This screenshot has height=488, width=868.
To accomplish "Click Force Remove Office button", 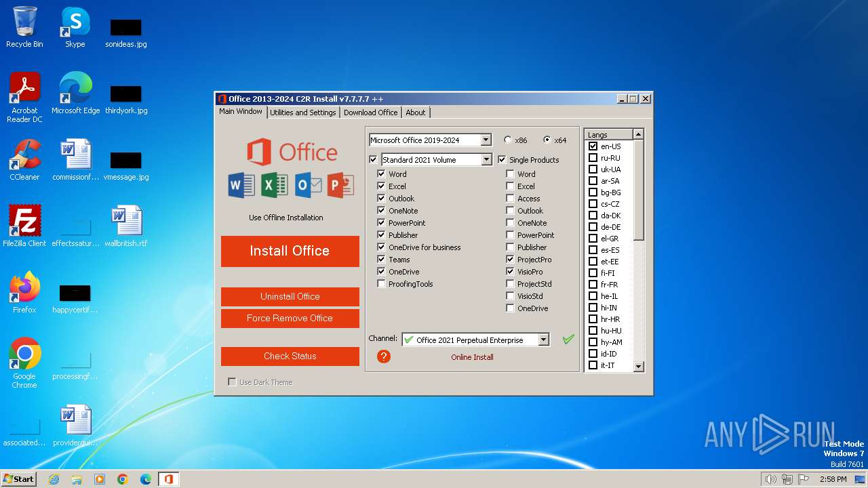I will tap(290, 318).
